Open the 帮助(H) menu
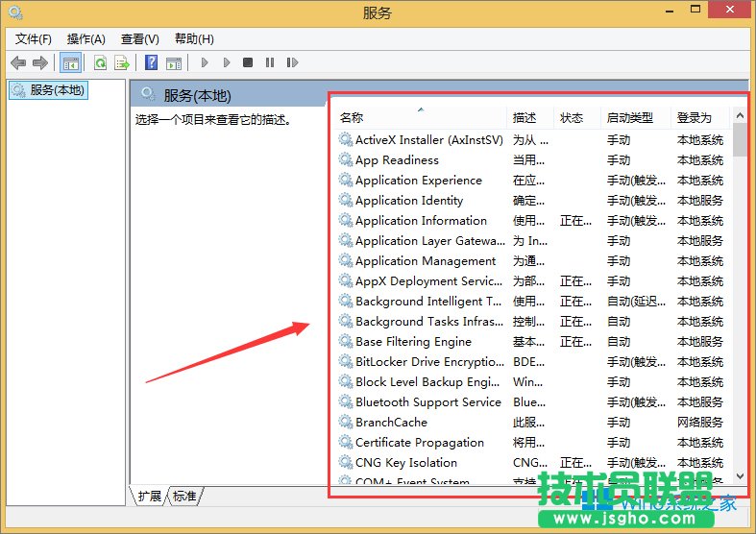This screenshot has height=534, width=756. [x=194, y=39]
